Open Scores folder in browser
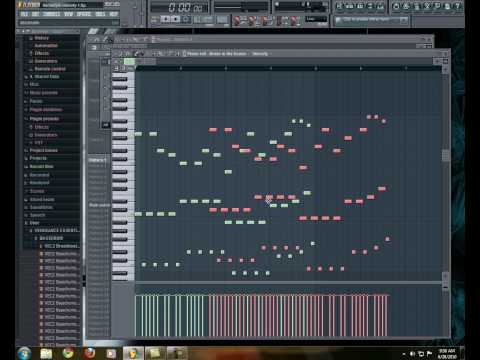Viewport: 480px width, 360px height. (x=37, y=191)
